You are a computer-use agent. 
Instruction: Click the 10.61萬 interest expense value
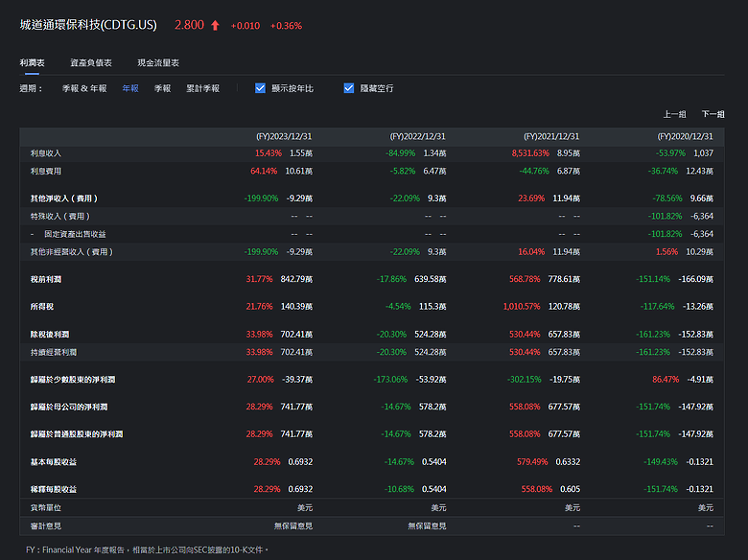tap(298, 171)
